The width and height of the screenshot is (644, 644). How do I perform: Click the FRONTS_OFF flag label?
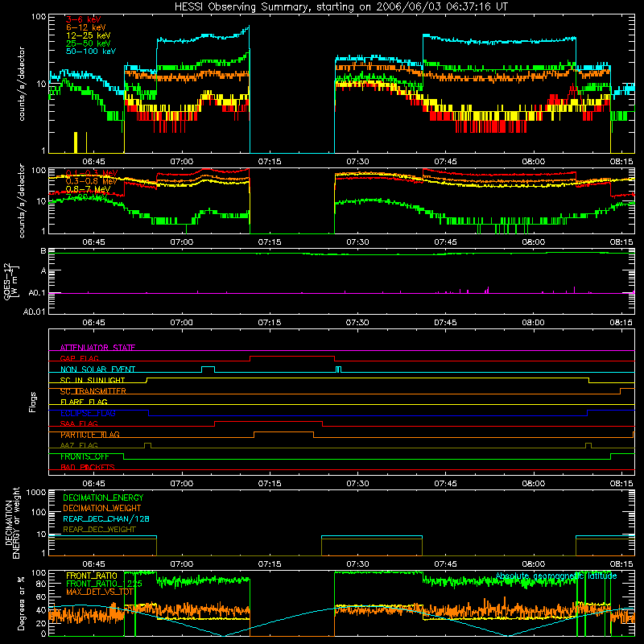85,456
